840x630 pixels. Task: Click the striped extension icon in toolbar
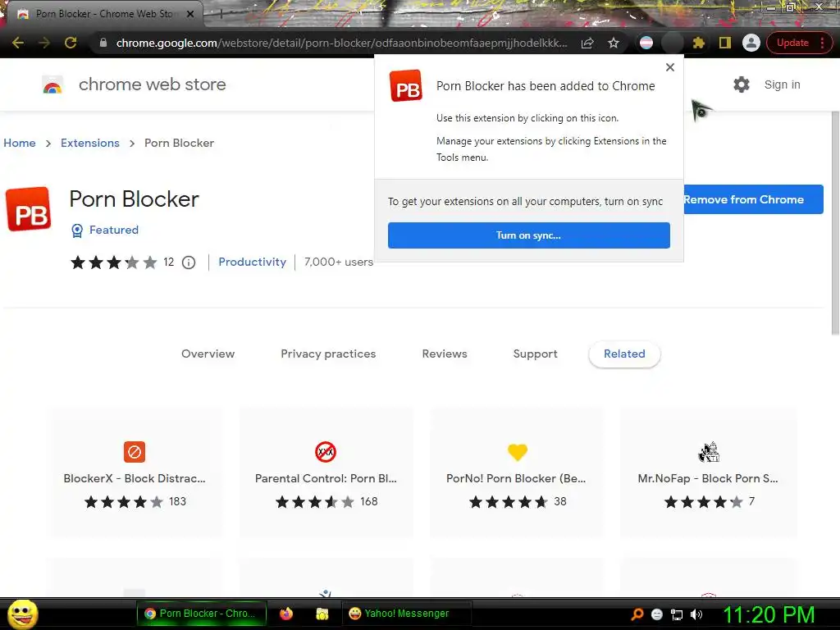(646, 43)
